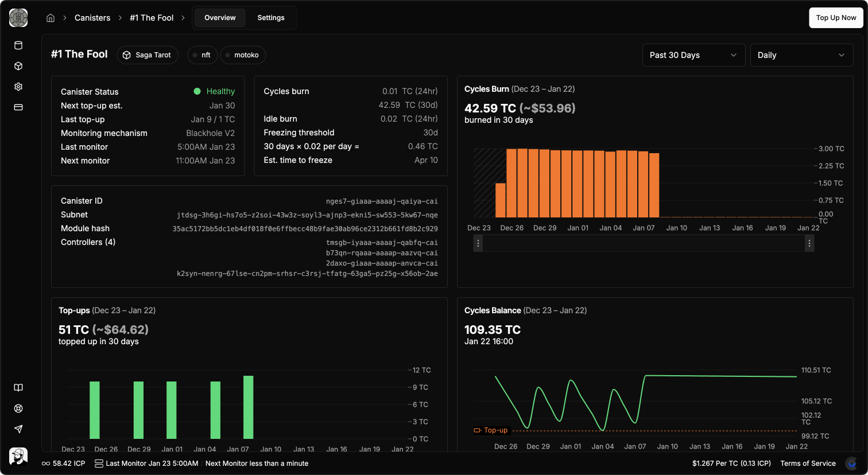Open Settings via the gear sidebar icon
This screenshot has height=475, width=868.
(18, 87)
